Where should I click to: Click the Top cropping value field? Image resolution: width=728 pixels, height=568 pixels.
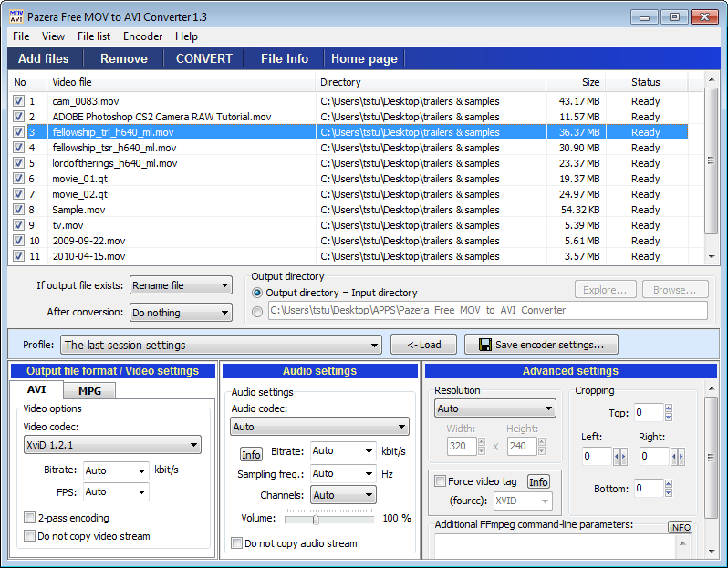tap(649, 412)
